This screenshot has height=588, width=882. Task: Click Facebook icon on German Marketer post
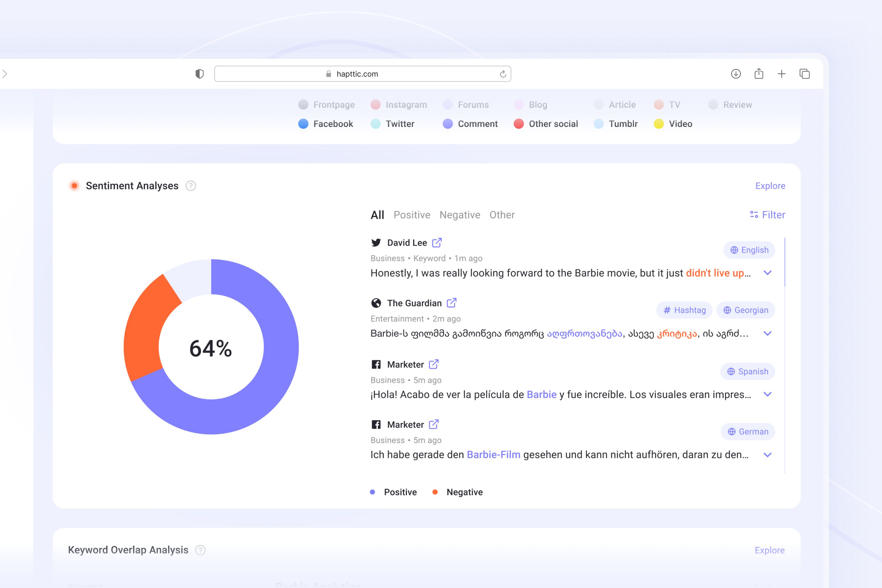coord(376,425)
